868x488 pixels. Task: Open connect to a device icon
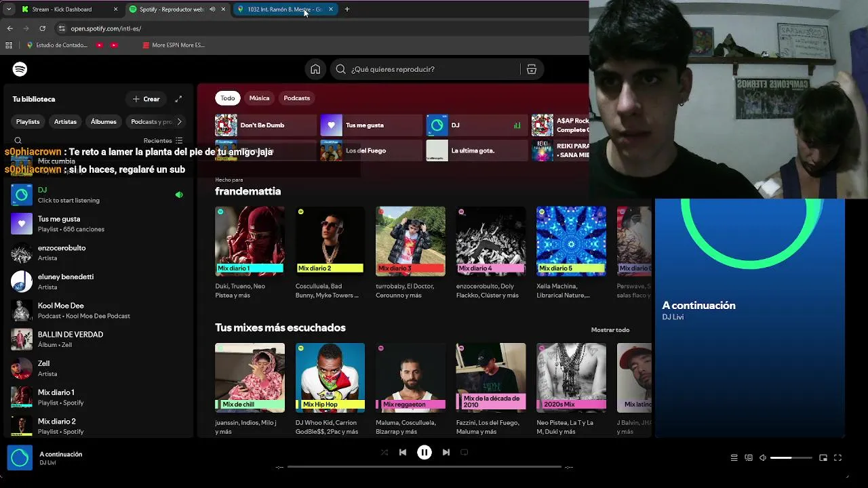click(749, 458)
